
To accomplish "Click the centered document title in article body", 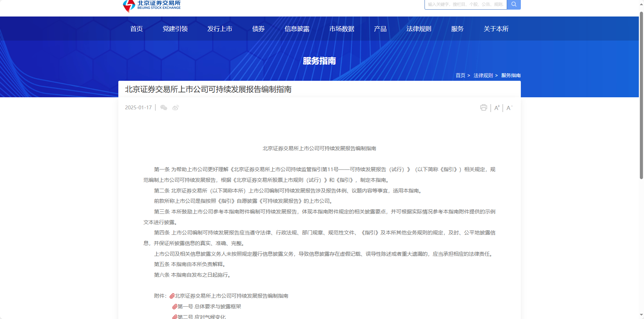I will pos(319,148).
